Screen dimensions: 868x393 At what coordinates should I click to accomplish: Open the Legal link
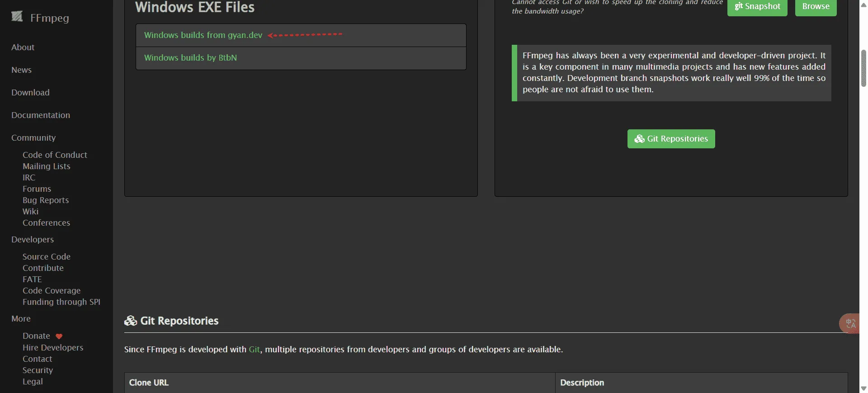33,381
